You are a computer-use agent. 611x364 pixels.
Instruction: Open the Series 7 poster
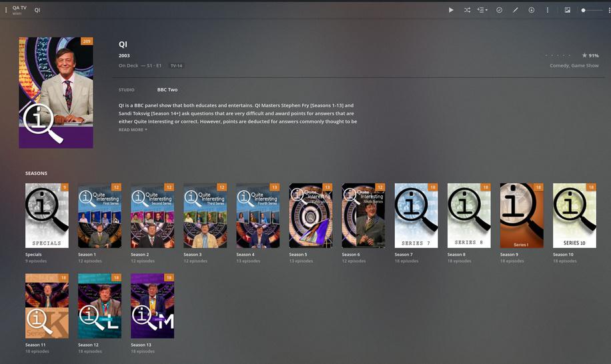pos(416,216)
